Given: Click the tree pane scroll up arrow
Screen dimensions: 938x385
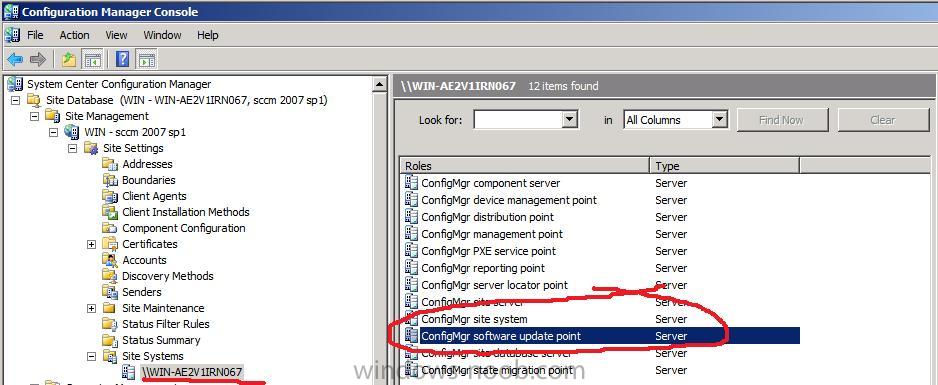Looking at the screenshot, I should 379,85.
